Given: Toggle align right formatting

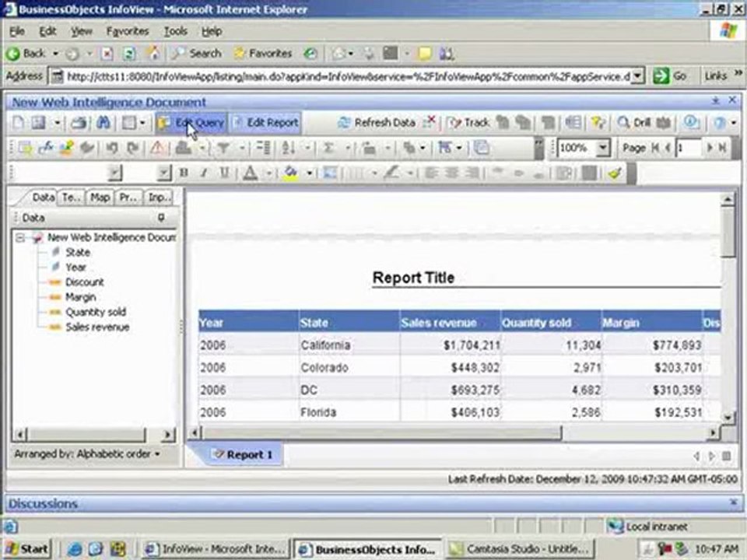Looking at the screenshot, I should pyautogui.click(x=472, y=173).
